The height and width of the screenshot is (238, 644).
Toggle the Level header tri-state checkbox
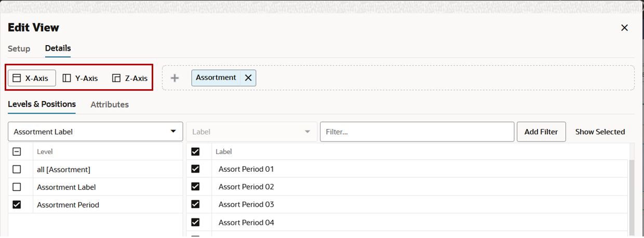pos(17,151)
